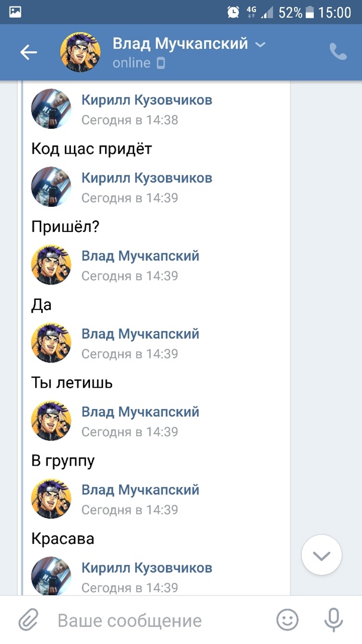This screenshot has width=362, height=644.
Task: Open Кирилл Кузовчиков profile from 14:38 message
Action: pos(147,100)
